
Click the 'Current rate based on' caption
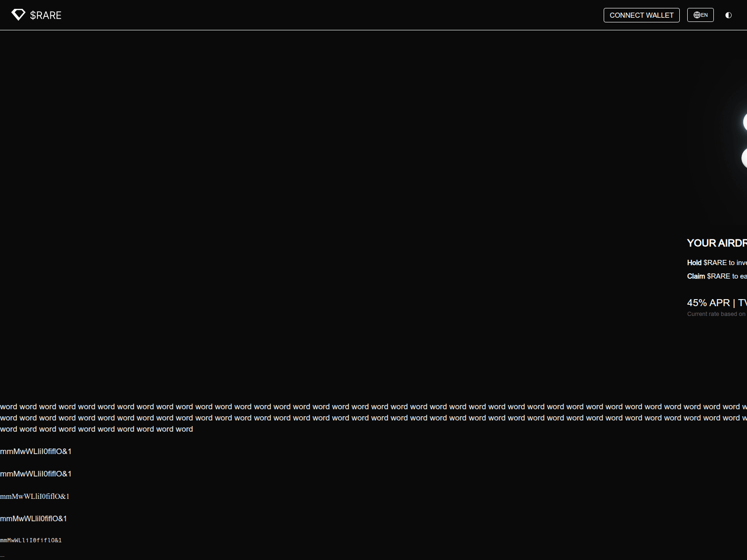[716, 314]
